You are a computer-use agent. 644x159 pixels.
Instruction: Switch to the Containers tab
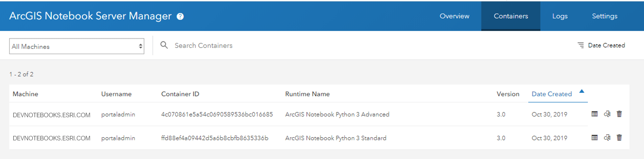click(x=511, y=16)
